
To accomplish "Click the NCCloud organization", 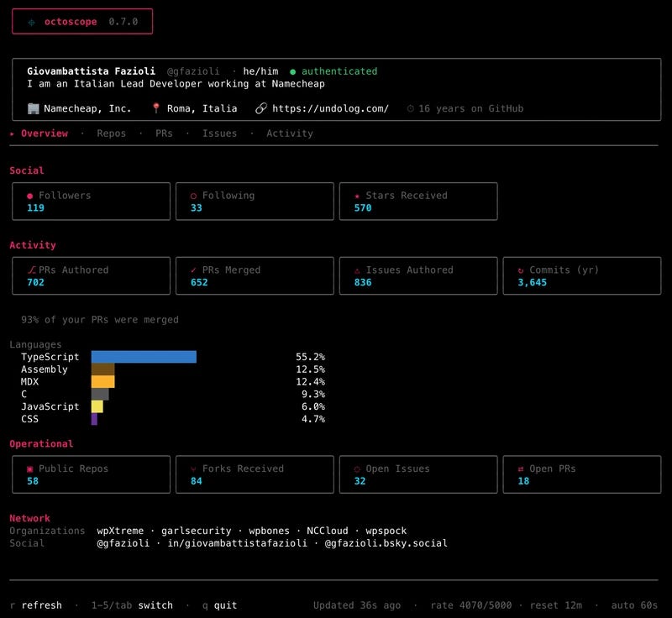I will (328, 531).
